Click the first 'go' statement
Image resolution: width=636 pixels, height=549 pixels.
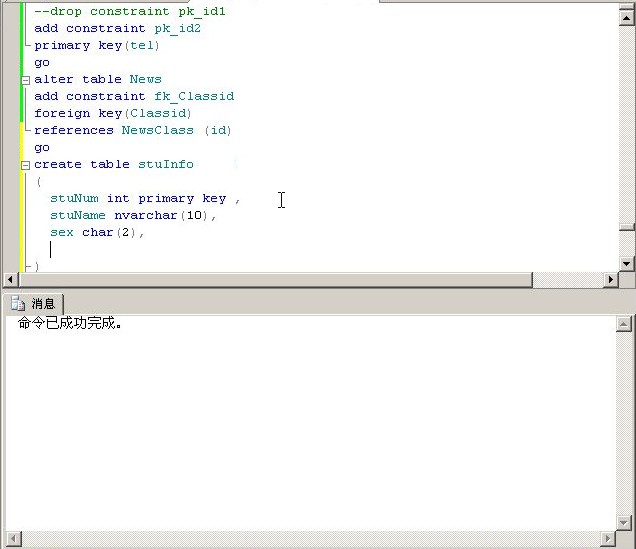[x=42, y=63]
